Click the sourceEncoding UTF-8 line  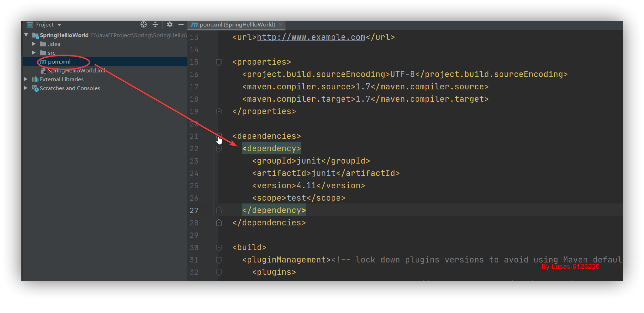[x=405, y=75]
